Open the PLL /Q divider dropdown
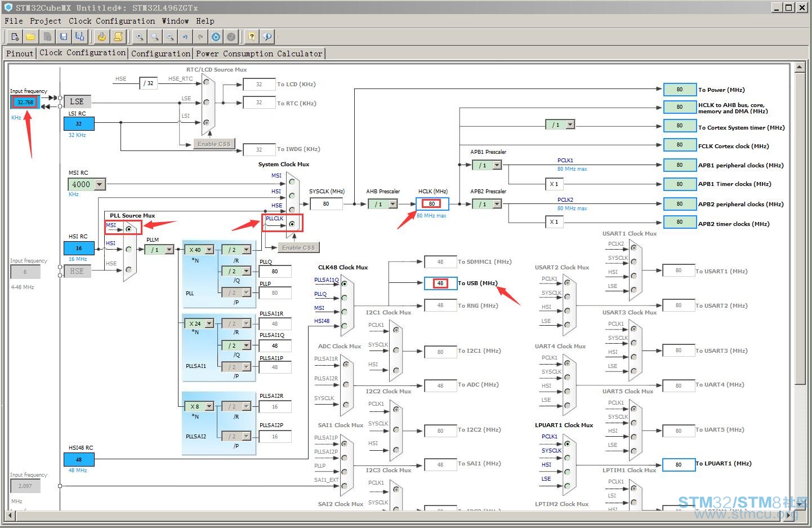The image size is (812, 528). (246, 271)
